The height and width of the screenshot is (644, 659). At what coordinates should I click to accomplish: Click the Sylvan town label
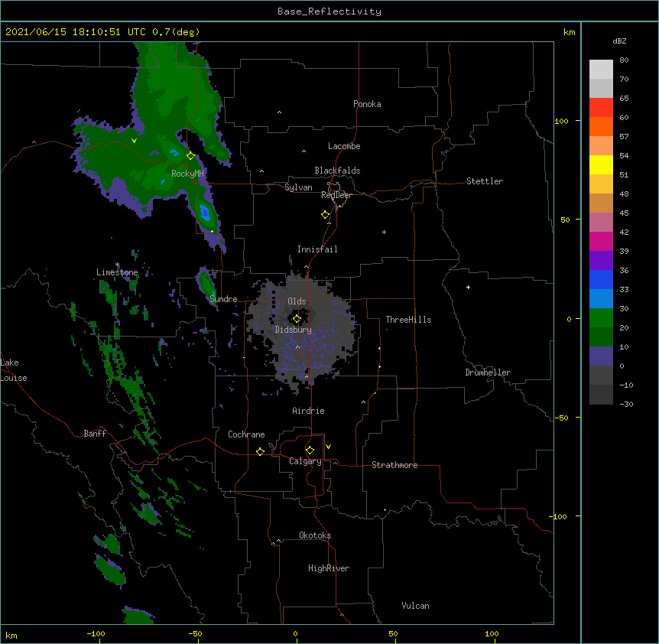tap(298, 187)
